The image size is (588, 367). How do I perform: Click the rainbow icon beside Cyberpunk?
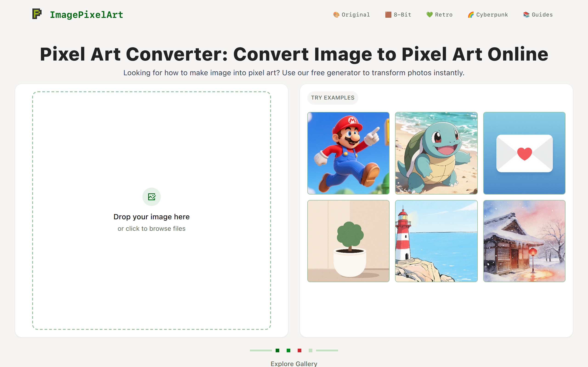click(471, 14)
